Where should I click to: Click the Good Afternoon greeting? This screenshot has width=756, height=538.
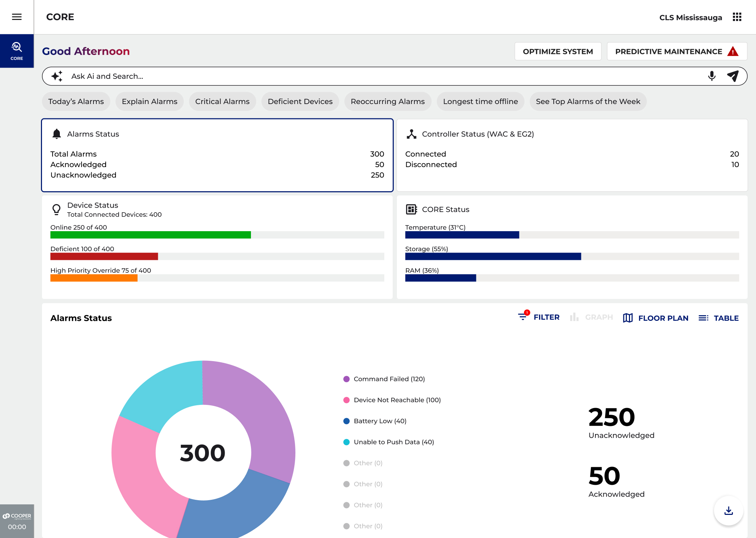86,51
